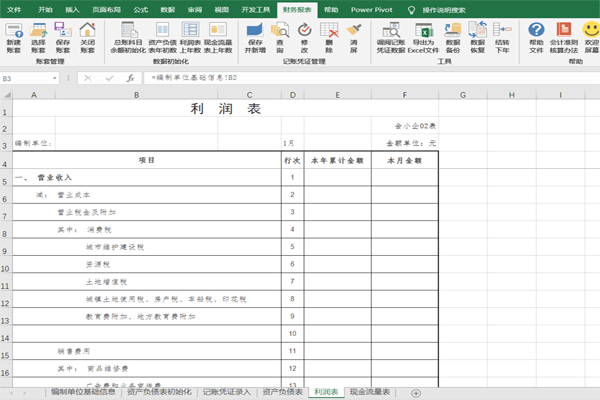Click the 会小企02表 cell
Viewport: 600px width, 400px height.
click(405, 126)
